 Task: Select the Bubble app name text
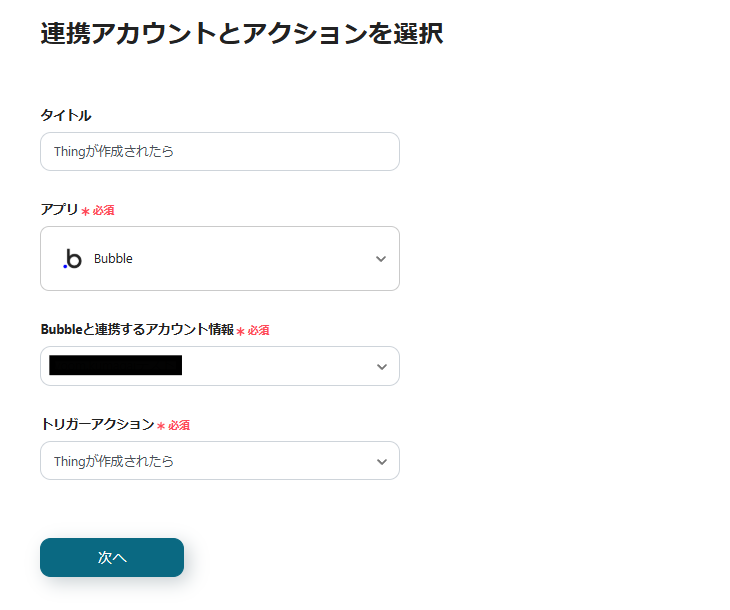click(x=113, y=259)
